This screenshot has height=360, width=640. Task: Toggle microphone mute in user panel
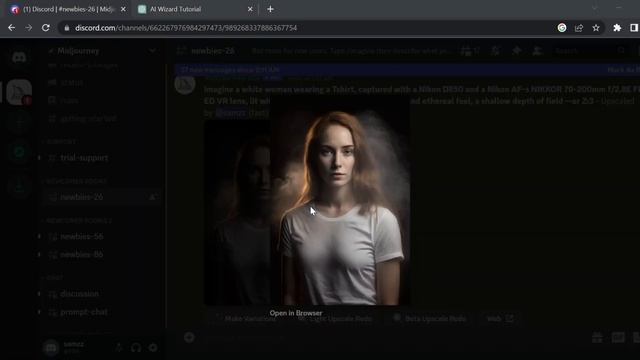119,348
